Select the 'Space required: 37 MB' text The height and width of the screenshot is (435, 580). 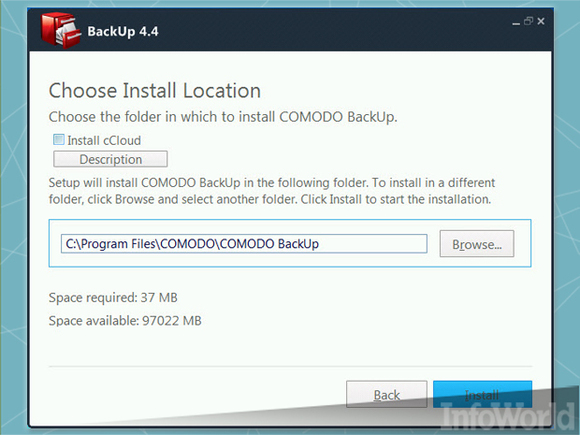point(113,297)
